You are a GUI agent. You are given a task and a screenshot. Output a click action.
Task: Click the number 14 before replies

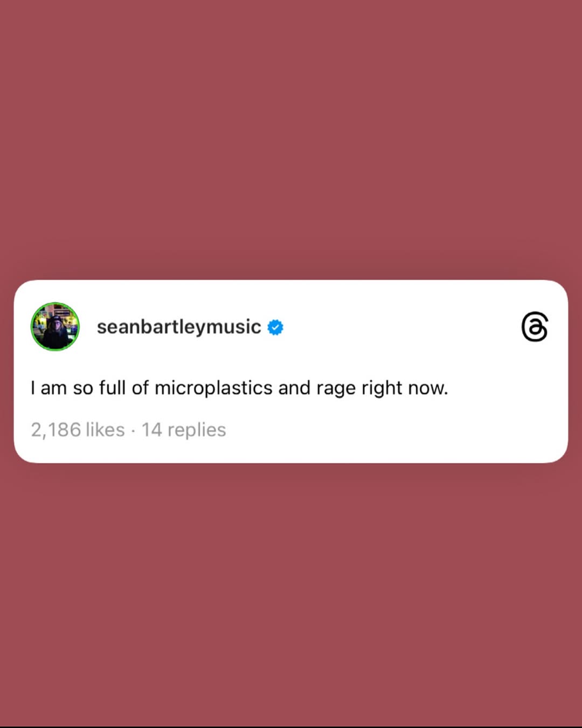pos(152,430)
